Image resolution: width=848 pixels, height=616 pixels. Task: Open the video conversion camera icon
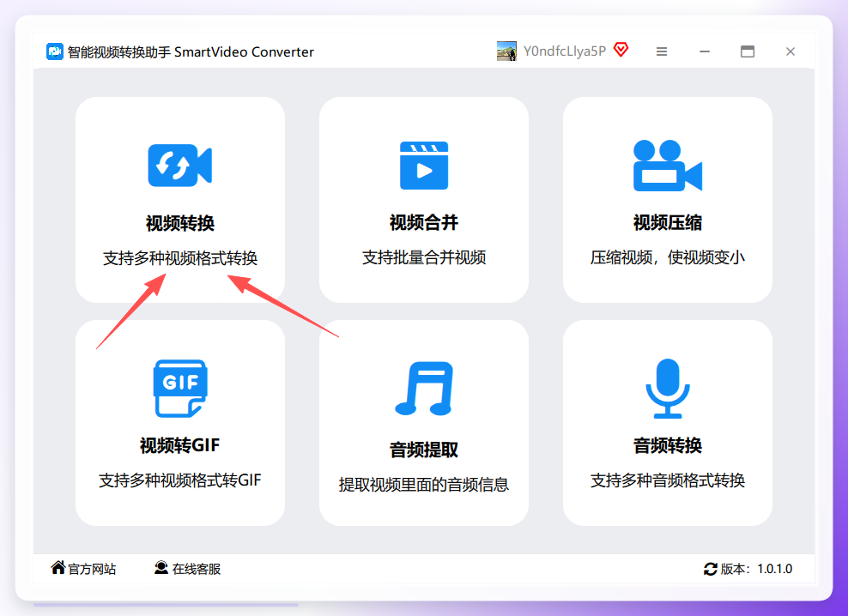tap(180, 165)
